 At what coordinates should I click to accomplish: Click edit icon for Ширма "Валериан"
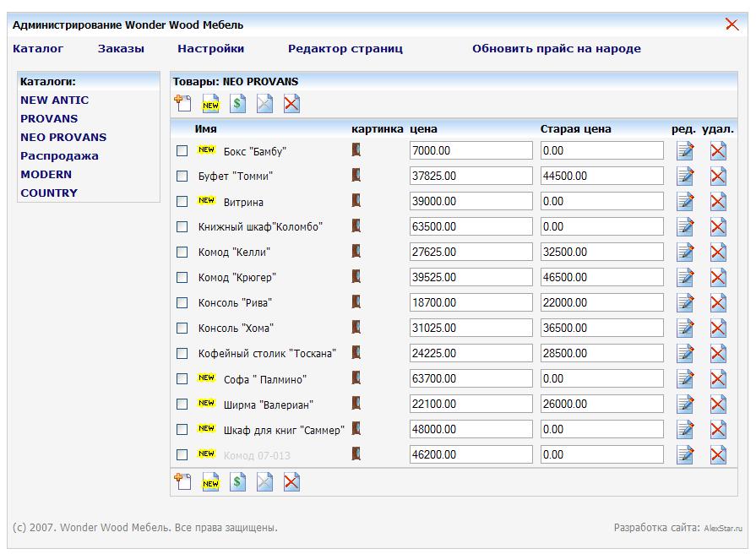(x=685, y=405)
